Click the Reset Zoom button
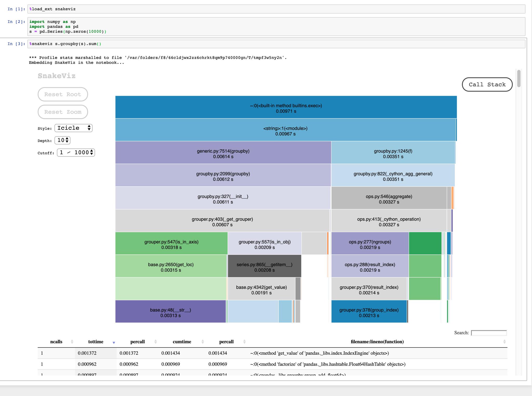Image resolution: width=532 pixels, height=396 pixels. [63, 112]
